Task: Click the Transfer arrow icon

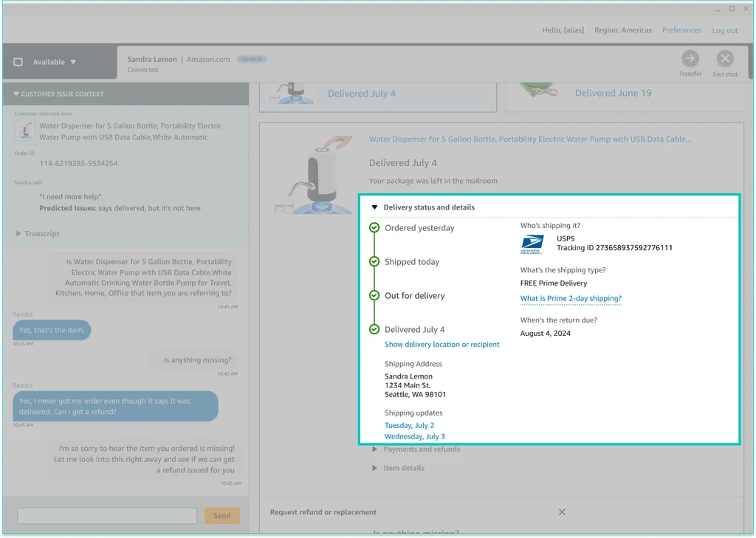Action: coord(690,59)
